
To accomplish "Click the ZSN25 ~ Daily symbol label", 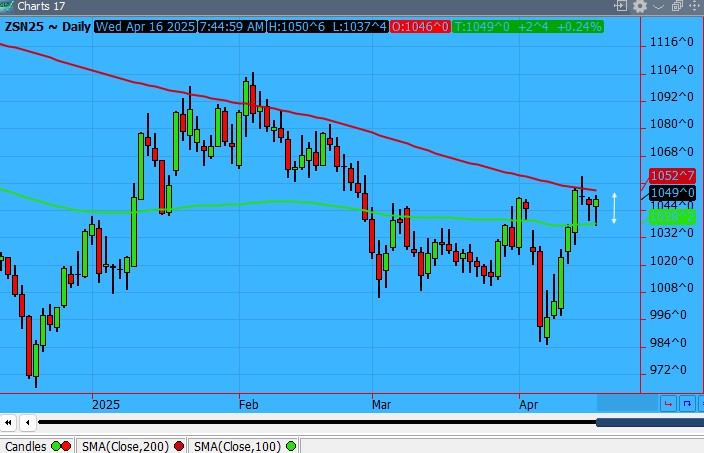I will [48, 26].
